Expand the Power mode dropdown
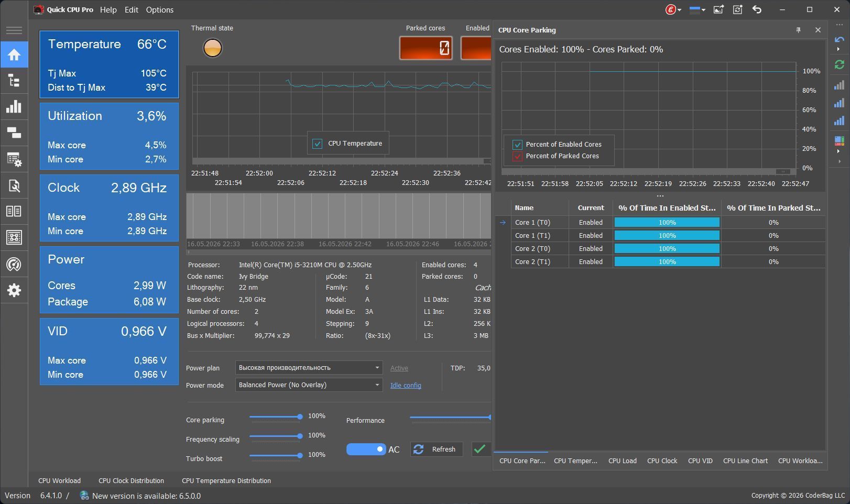Viewport: 850px width, 504px height. [x=309, y=385]
